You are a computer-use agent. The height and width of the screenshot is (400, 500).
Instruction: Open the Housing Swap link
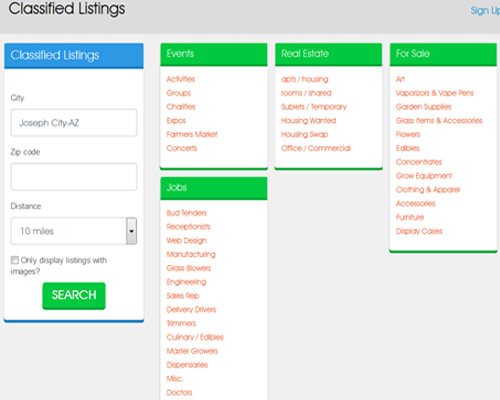tap(305, 134)
